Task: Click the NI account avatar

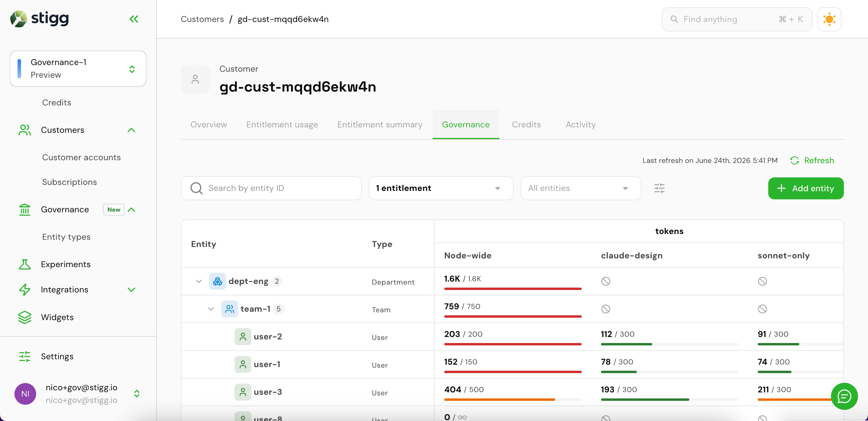Action: tap(25, 394)
